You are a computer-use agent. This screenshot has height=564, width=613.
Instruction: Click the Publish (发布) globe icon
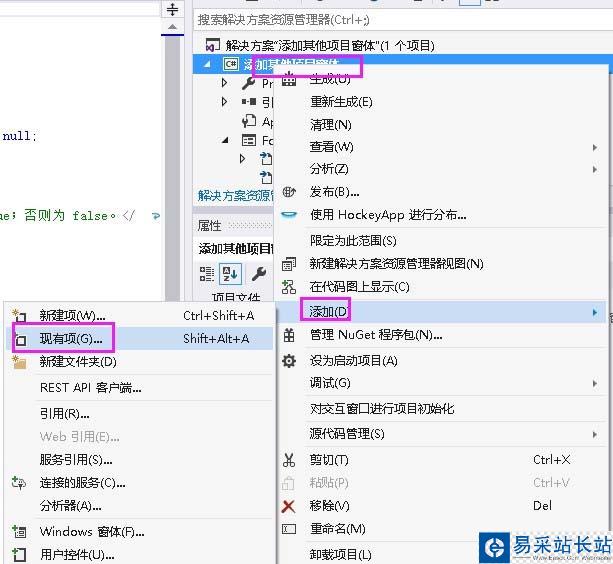289,192
